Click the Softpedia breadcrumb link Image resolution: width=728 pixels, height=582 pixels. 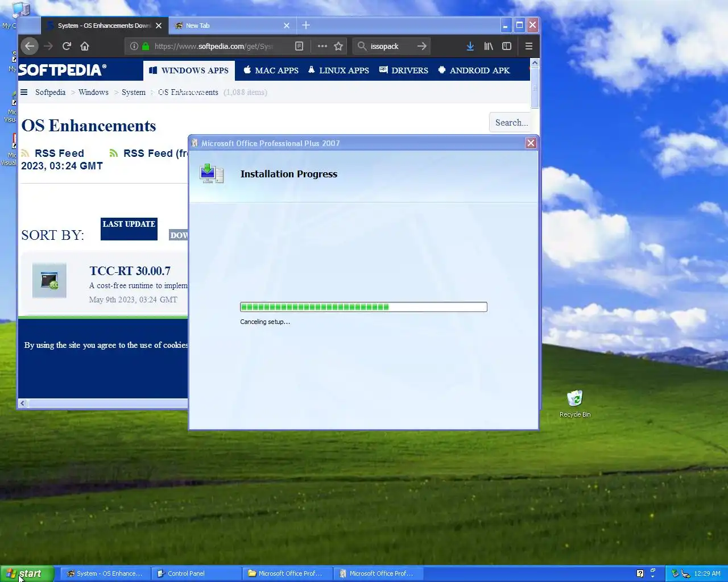click(x=50, y=92)
